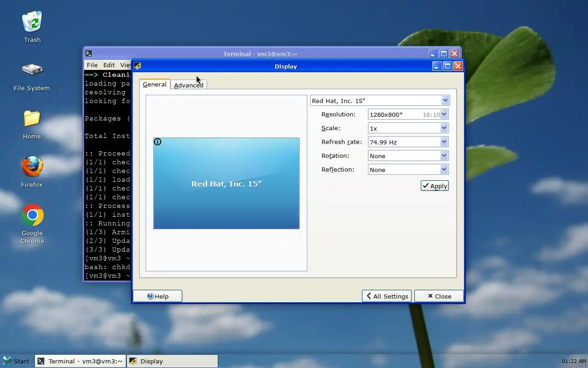Click the Terminal window title icon
Screen dimensions: 588x368
pos(89,53)
